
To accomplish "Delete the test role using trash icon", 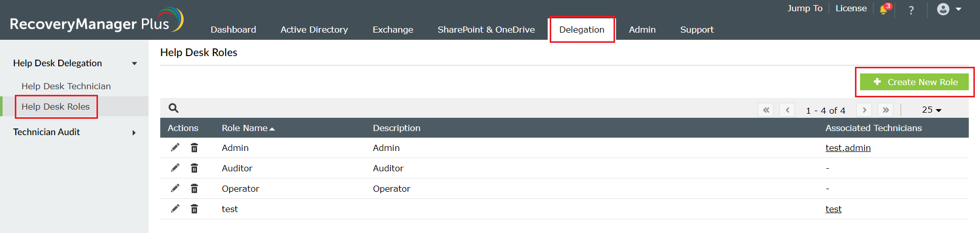I will pyautogui.click(x=194, y=209).
